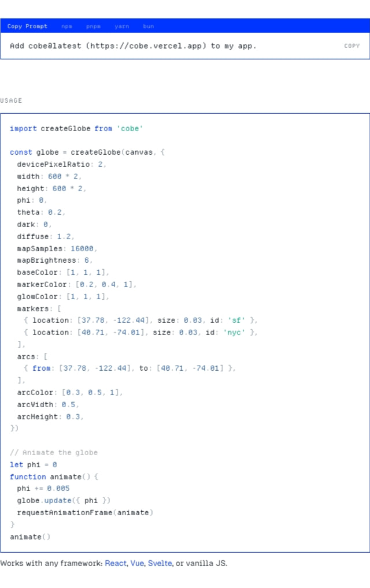The height and width of the screenshot is (588, 370).
Task: Click the 'Animate the globe' comment
Action: coord(54,453)
